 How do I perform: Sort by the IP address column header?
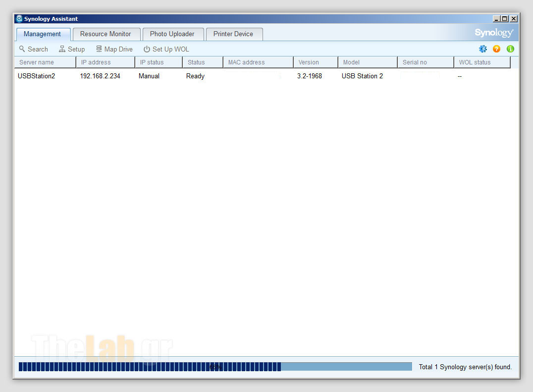(106, 62)
